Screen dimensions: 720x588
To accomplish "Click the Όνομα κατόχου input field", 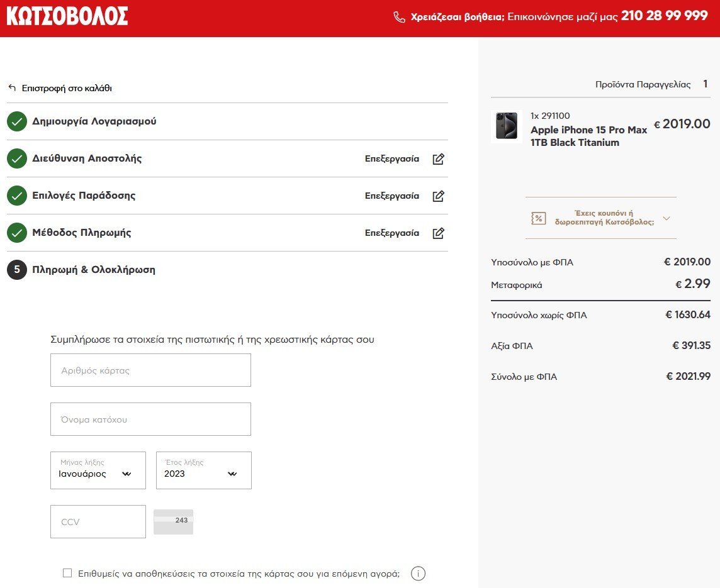I will 150,419.
